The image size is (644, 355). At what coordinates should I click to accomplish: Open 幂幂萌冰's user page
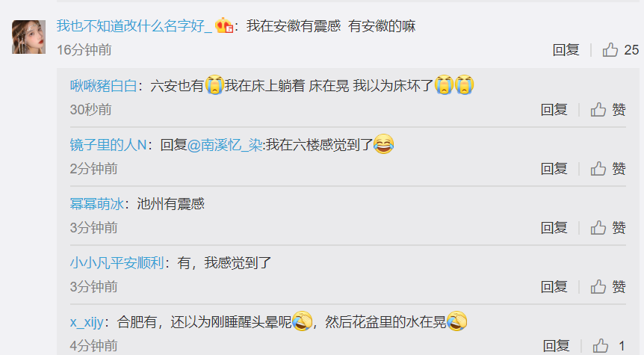click(x=97, y=204)
